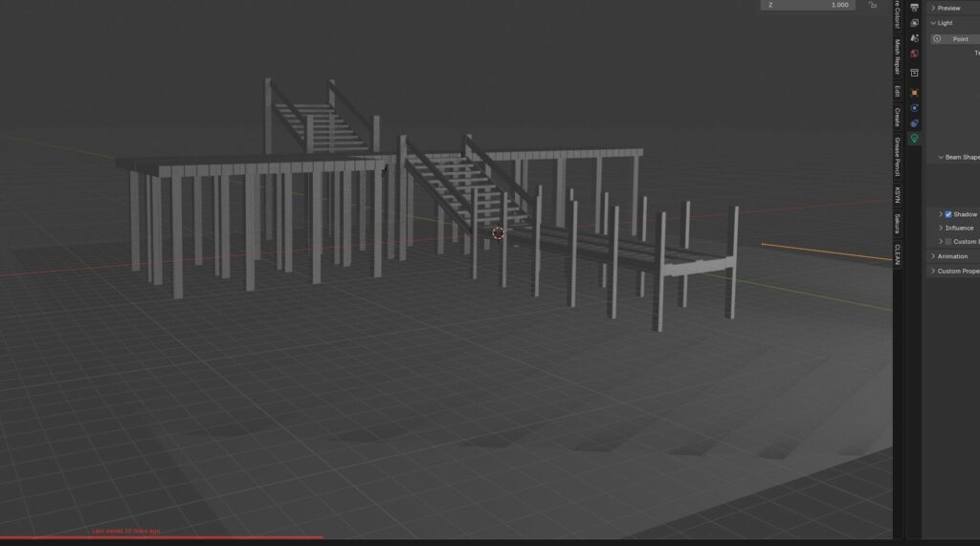980x546 pixels.
Task: Open the Create sidebar tab
Action: 898,117
